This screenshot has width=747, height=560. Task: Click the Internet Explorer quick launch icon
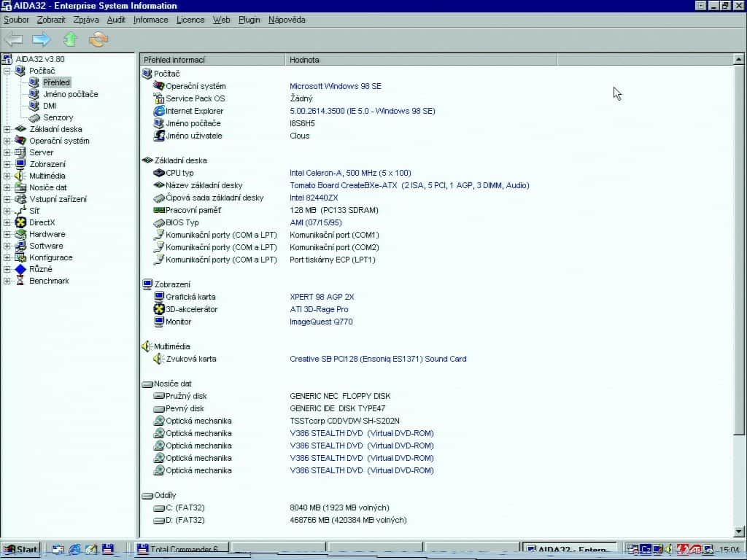tap(75, 549)
